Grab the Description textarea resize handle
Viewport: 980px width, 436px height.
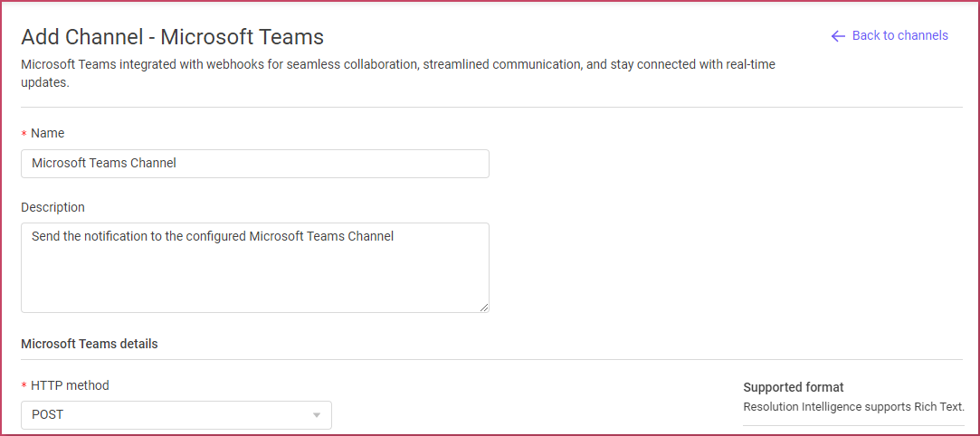[x=484, y=307]
